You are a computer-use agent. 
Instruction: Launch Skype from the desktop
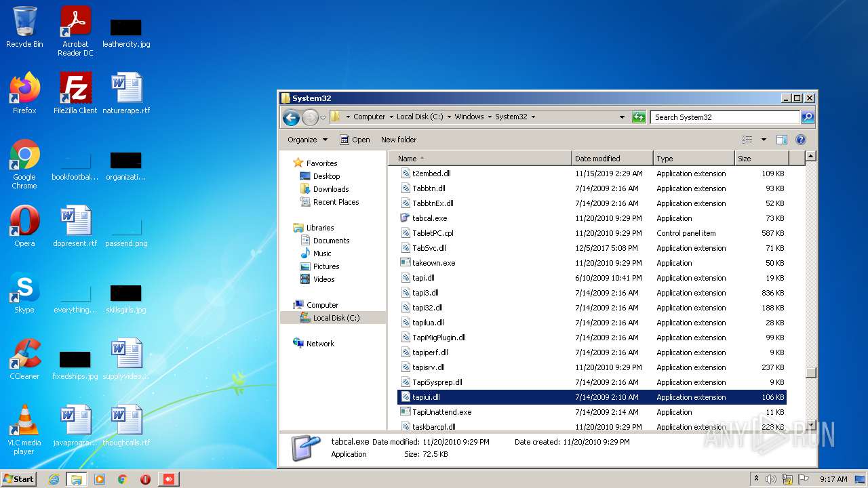pyautogui.click(x=24, y=293)
